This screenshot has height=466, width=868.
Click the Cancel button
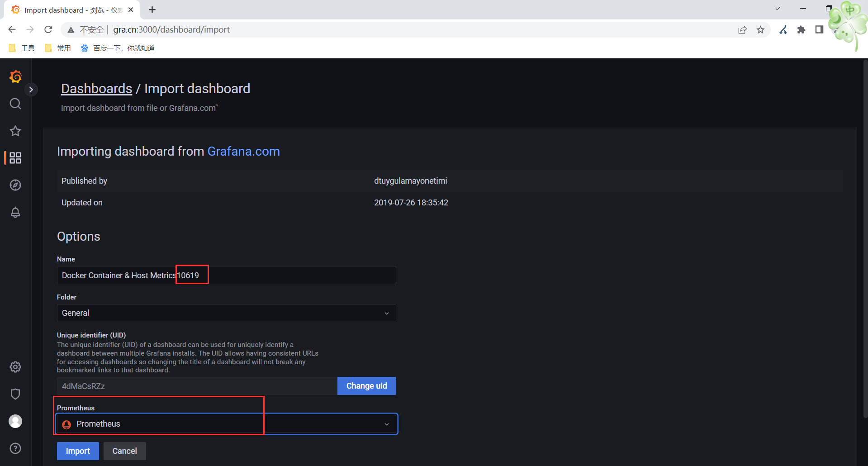tap(124, 451)
